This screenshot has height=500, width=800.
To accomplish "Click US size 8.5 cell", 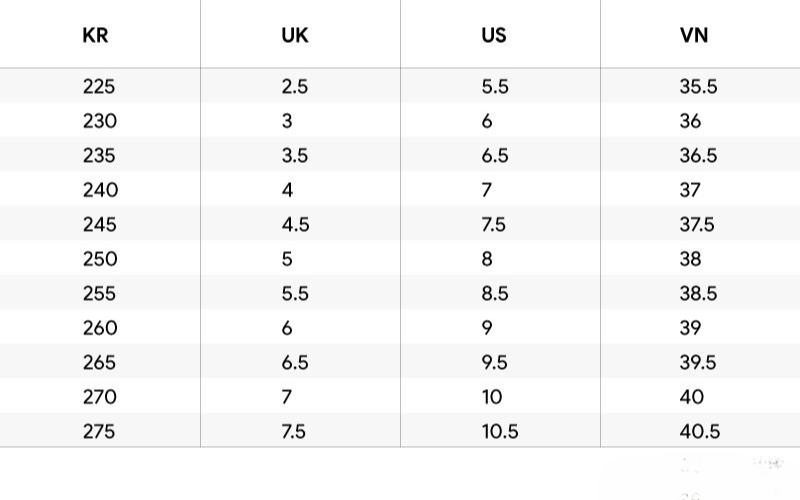I will tap(495, 293).
